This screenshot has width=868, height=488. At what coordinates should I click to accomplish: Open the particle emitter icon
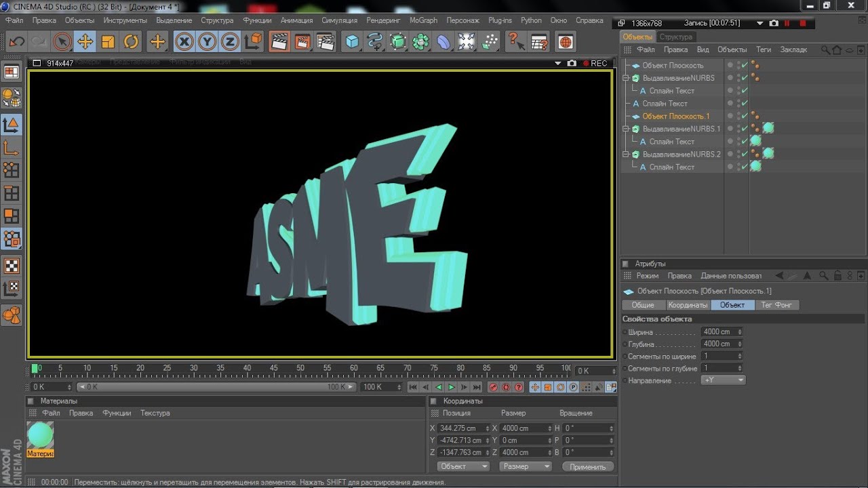click(490, 42)
